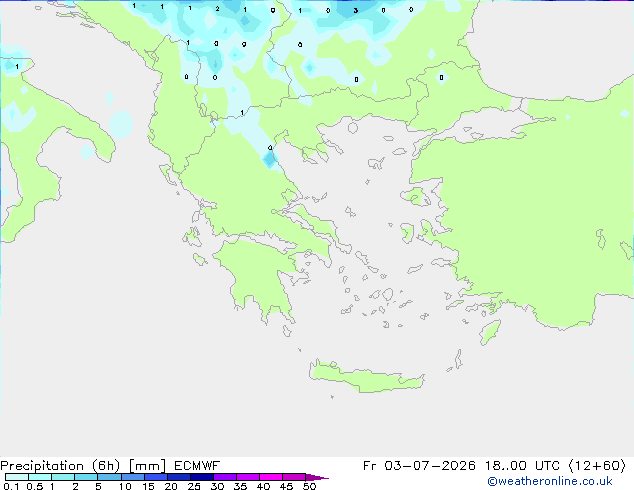Click the legend value '35'

(x=240, y=486)
